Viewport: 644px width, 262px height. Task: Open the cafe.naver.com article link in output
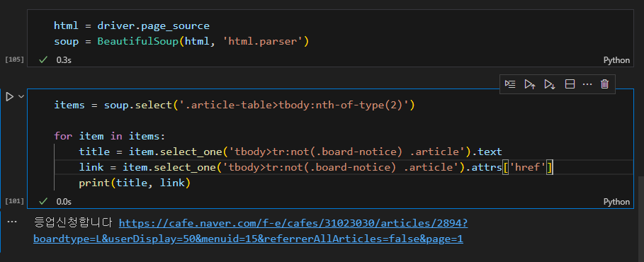250,232
